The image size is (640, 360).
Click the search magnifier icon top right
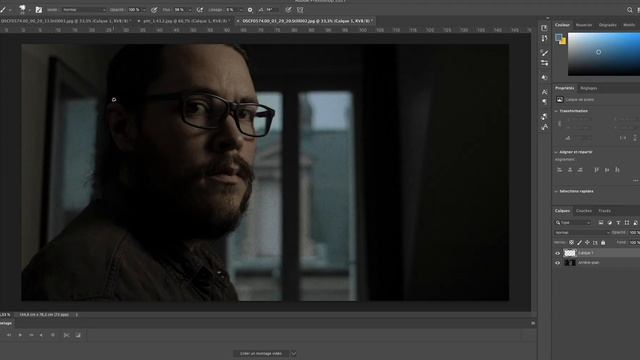pos(630,10)
